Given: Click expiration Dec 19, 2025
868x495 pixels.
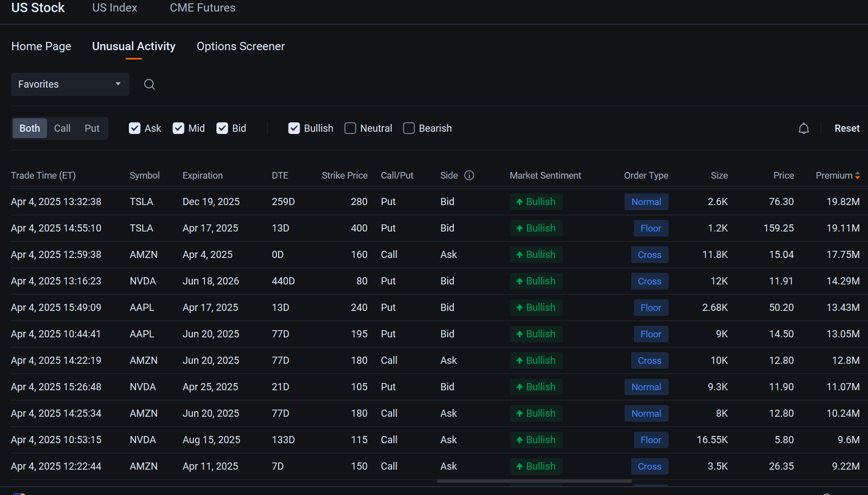Looking at the screenshot, I should click(x=211, y=202).
